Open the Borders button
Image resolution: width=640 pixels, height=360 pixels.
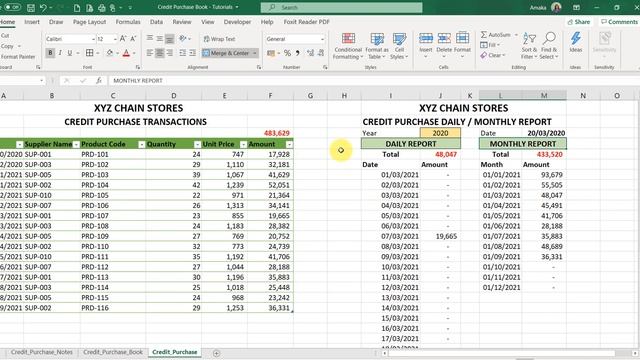pyautogui.click(x=89, y=53)
